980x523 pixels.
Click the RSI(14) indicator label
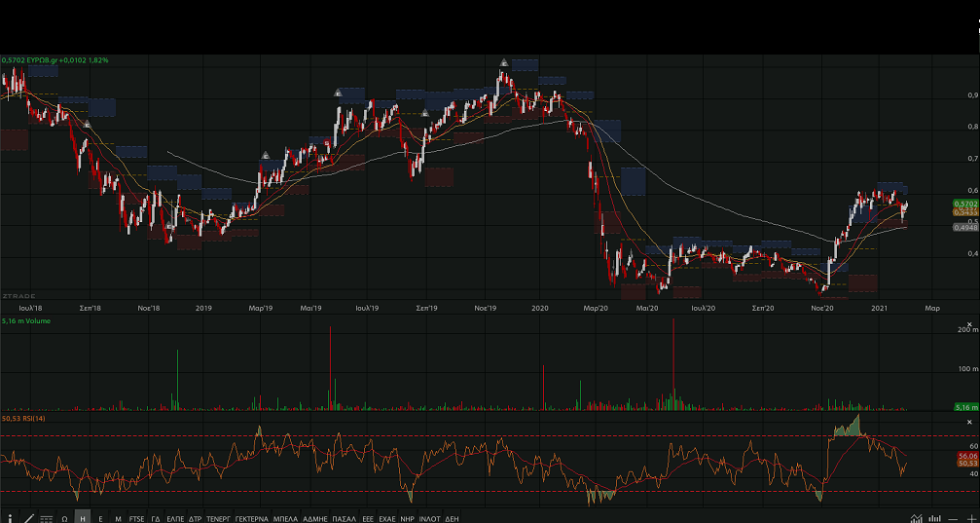click(26, 419)
